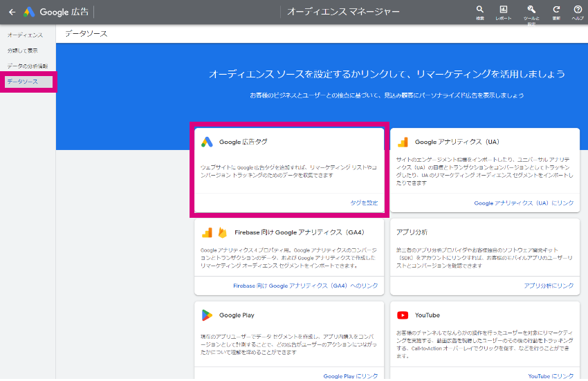
Task: Click Firebase 向け Google アナリティクス (GA4) title
Action: (x=300, y=232)
